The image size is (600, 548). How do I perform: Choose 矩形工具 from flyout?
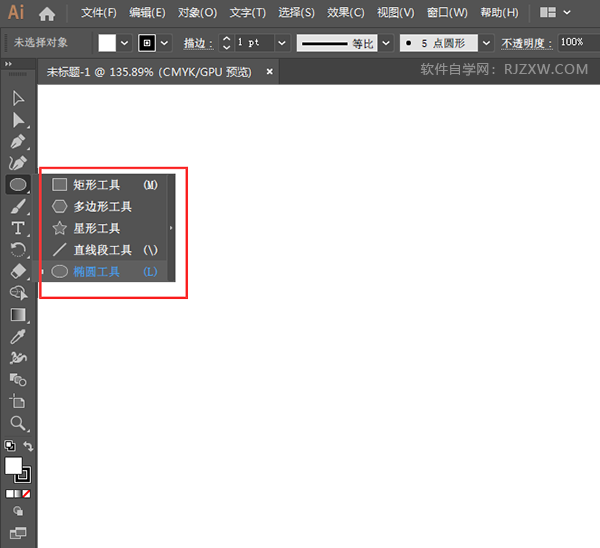point(104,185)
